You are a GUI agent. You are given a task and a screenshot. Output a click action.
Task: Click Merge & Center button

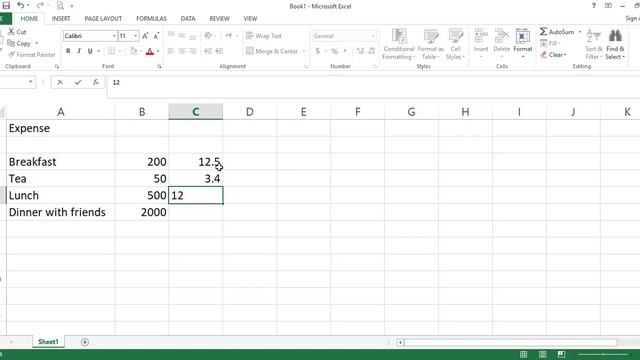point(272,51)
